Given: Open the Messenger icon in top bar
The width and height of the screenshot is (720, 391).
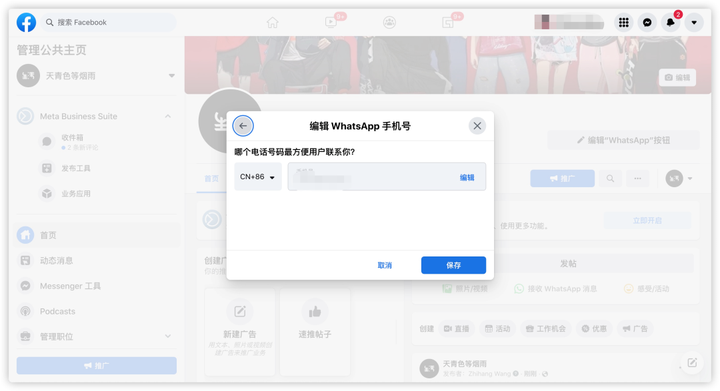Looking at the screenshot, I should [x=647, y=22].
